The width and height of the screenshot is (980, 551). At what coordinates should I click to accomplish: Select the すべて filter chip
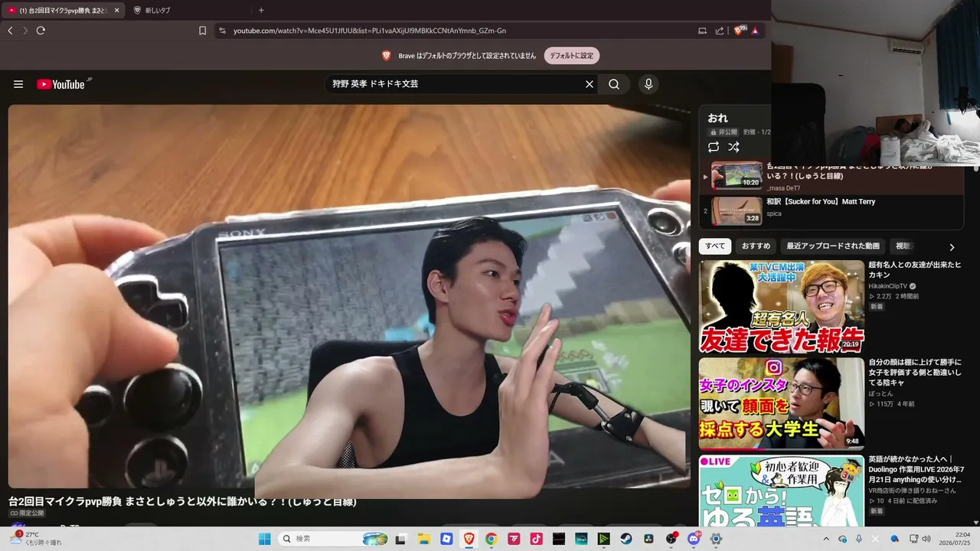click(x=715, y=246)
